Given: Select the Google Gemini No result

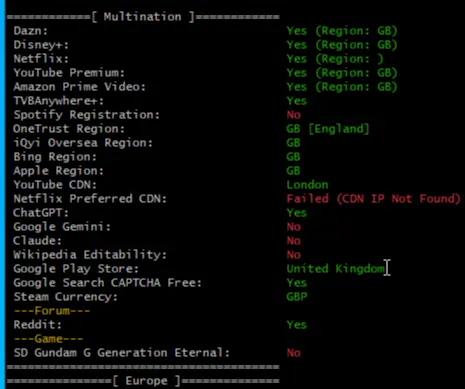Looking at the screenshot, I should (x=293, y=227).
